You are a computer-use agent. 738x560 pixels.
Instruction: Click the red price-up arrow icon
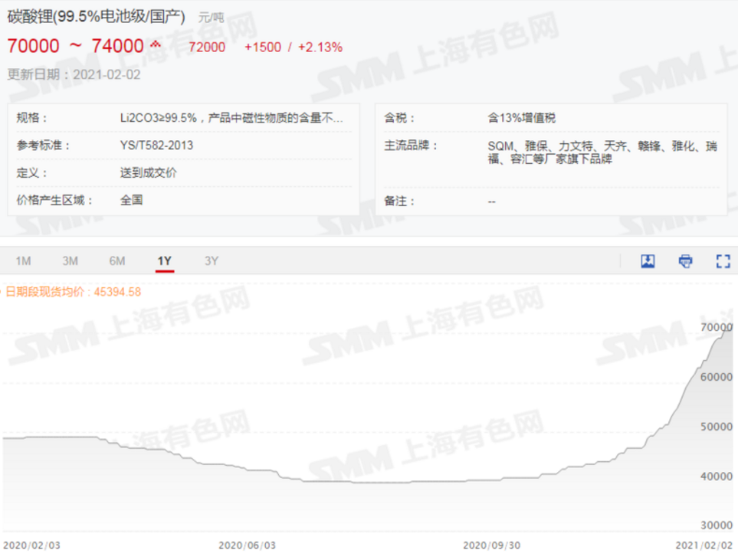(x=156, y=45)
